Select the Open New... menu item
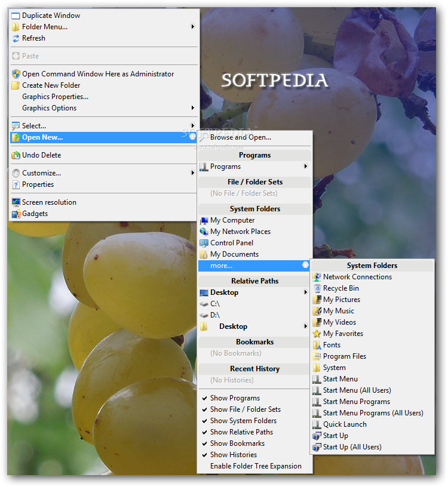Image resolution: width=448 pixels, height=487 pixels. (x=104, y=138)
